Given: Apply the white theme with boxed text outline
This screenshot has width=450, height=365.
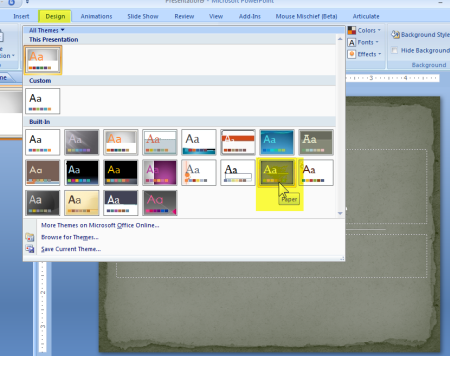Looking at the screenshot, I should pyautogui.click(x=238, y=173).
